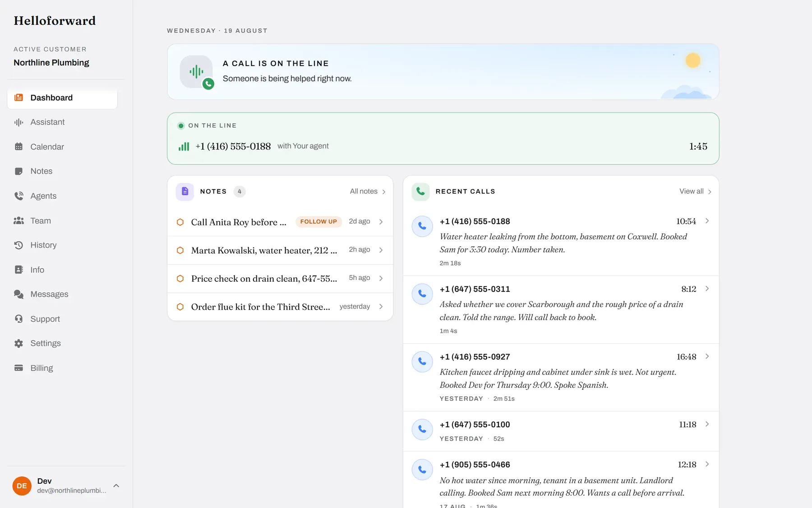Click the 1:45 call timer

(698, 146)
